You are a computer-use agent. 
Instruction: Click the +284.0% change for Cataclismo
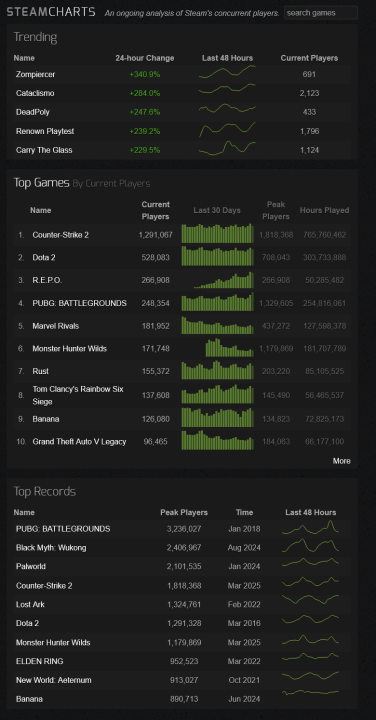(x=145, y=93)
